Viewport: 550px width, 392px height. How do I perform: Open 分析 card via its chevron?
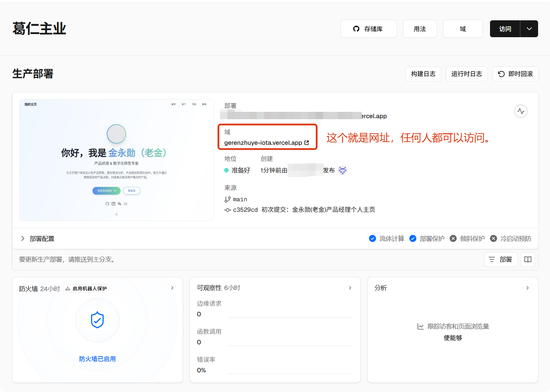pyautogui.click(x=528, y=288)
